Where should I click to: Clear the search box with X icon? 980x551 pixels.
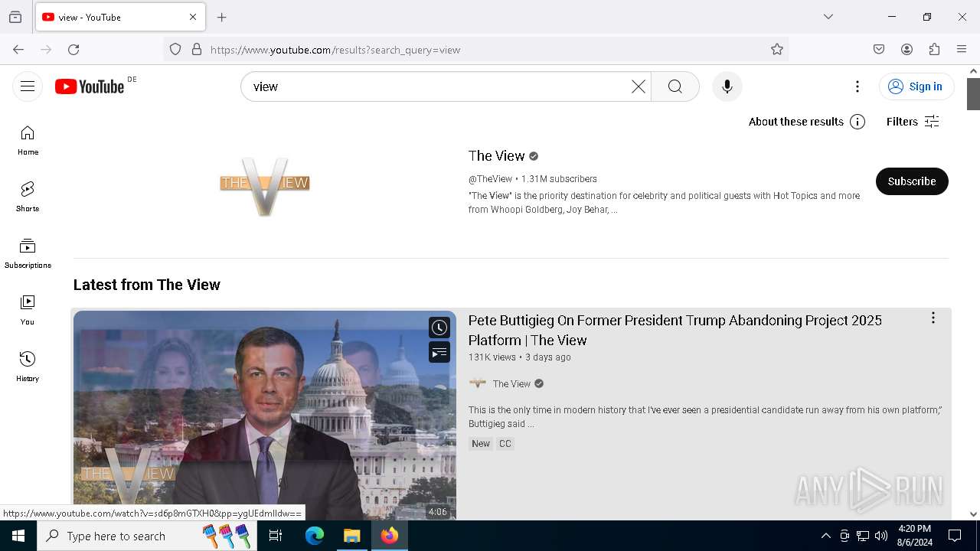click(638, 86)
